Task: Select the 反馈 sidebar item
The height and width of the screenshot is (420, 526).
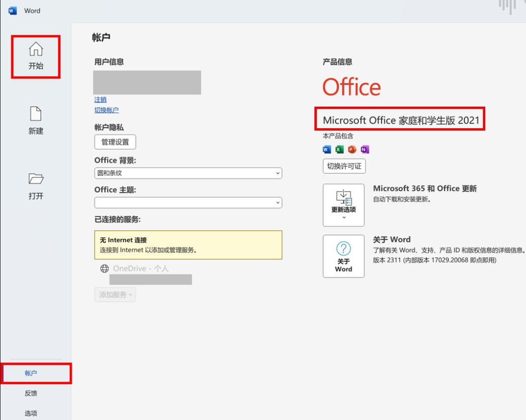Action: [31, 393]
